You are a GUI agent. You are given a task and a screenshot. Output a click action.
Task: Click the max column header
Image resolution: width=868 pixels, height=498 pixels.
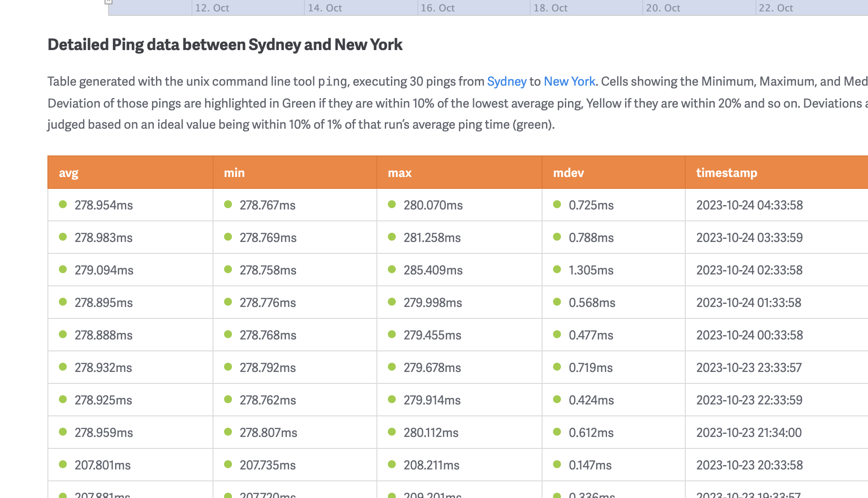pyautogui.click(x=399, y=173)
